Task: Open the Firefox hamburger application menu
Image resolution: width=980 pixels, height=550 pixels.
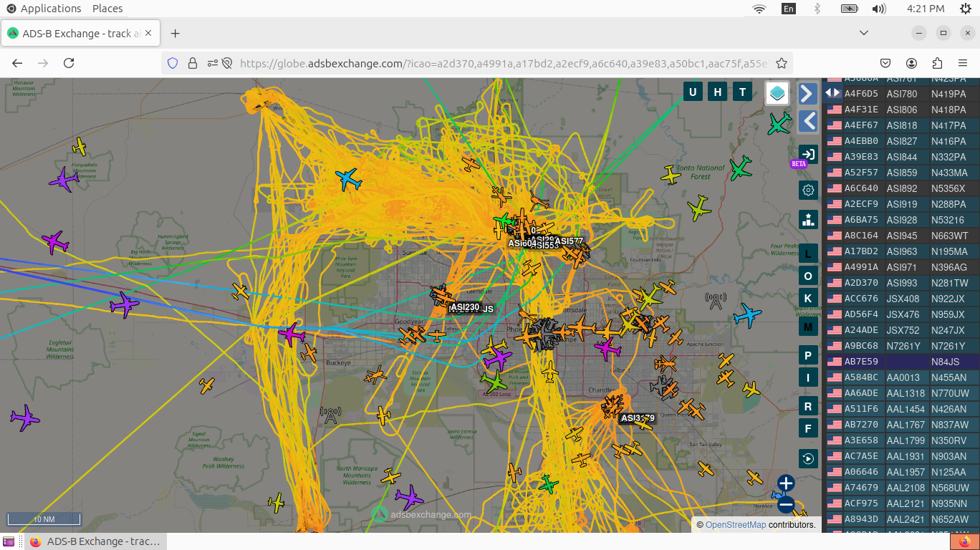Action: click(963, 63)
